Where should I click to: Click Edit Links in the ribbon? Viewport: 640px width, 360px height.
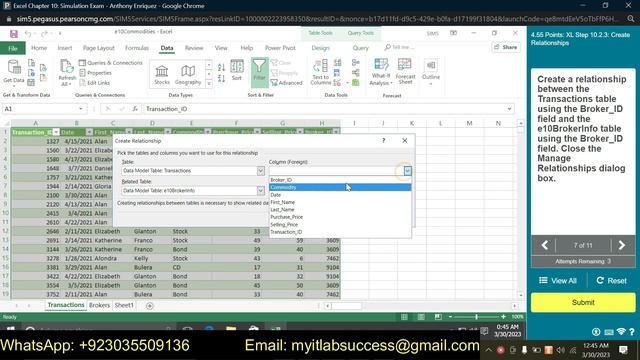tap(95, 83)
